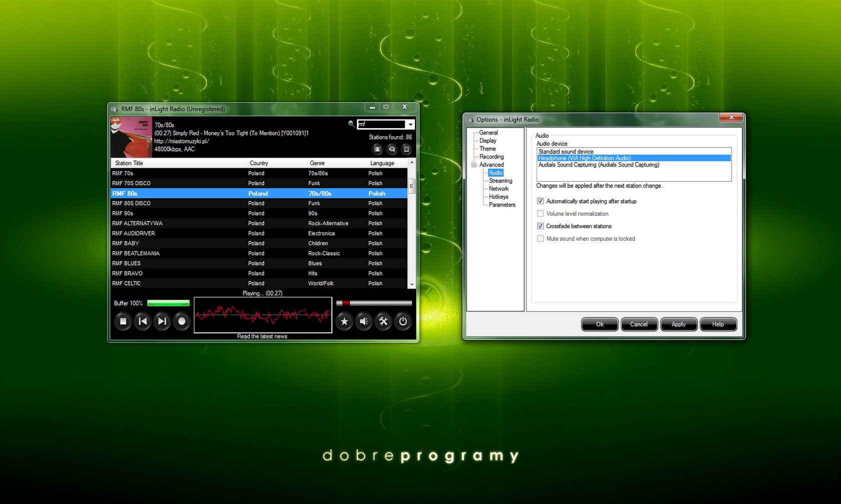Select the highlighted RMF 80s row
This screenshot has width=841, height=504.
pos(259,193)
